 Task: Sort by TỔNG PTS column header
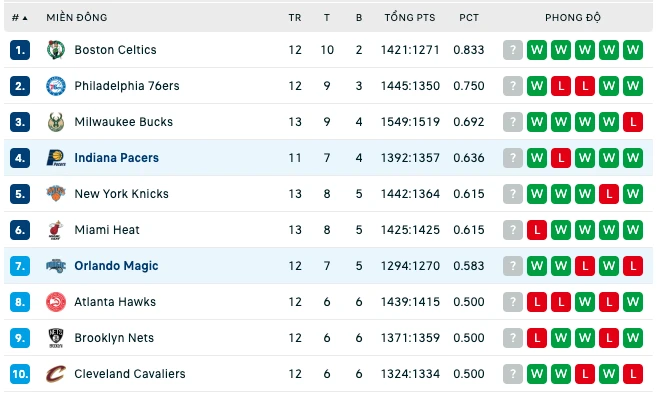click(410, 18)
